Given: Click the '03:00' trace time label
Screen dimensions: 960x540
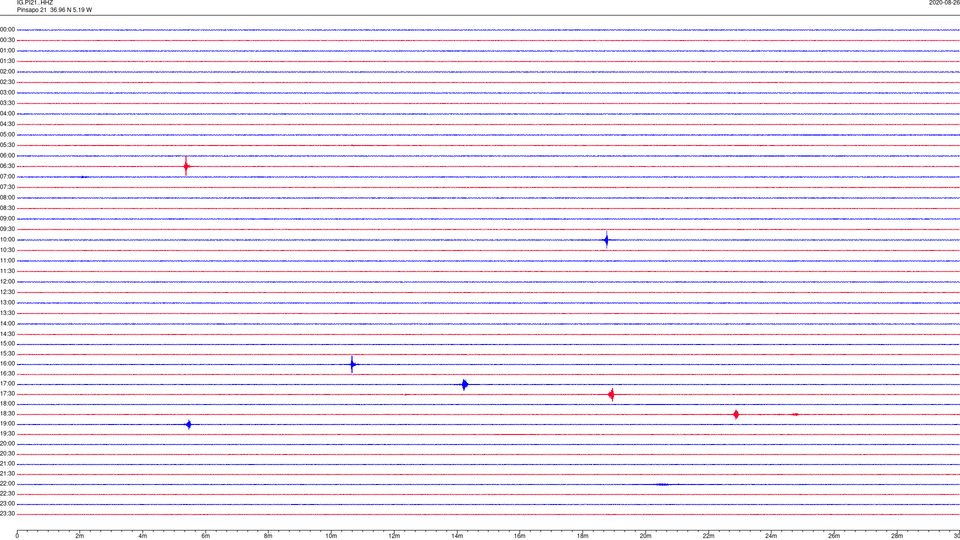Looking at the screenshot, I should click(x=7, y=92).
